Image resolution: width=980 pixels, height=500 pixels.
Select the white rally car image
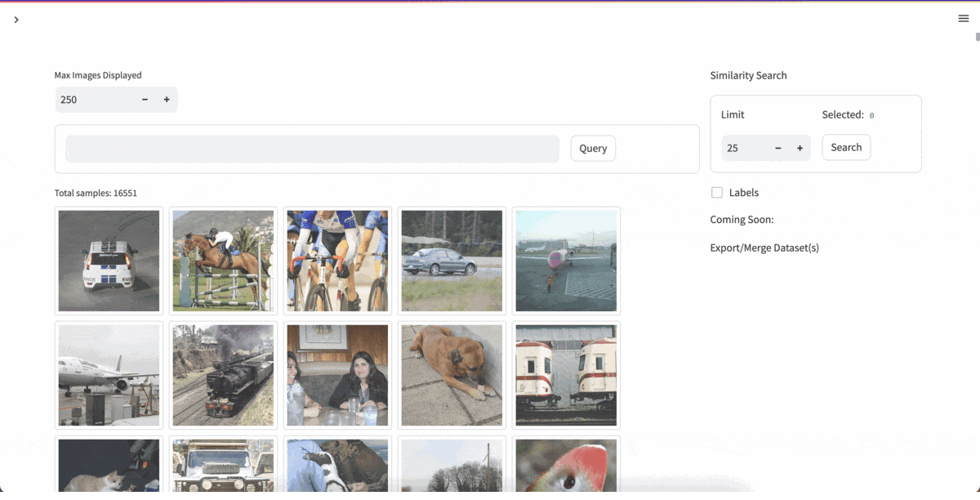[109, 261]
